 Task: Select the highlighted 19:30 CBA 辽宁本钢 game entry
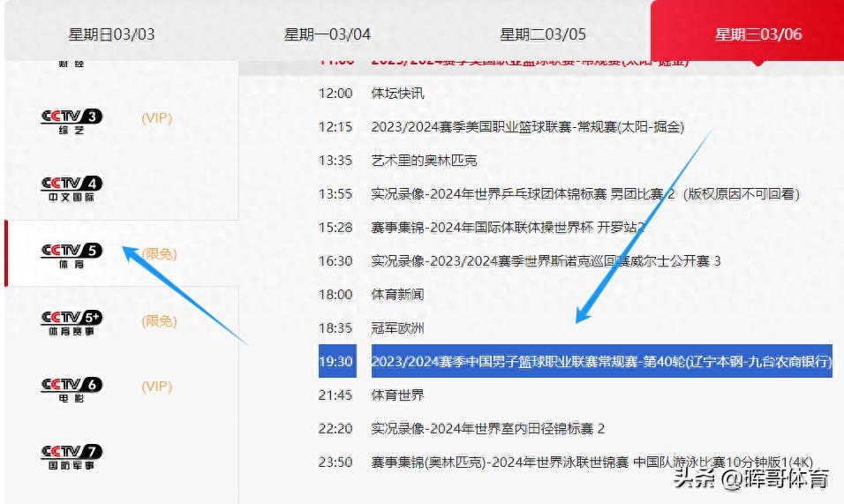tap(600, 361)
